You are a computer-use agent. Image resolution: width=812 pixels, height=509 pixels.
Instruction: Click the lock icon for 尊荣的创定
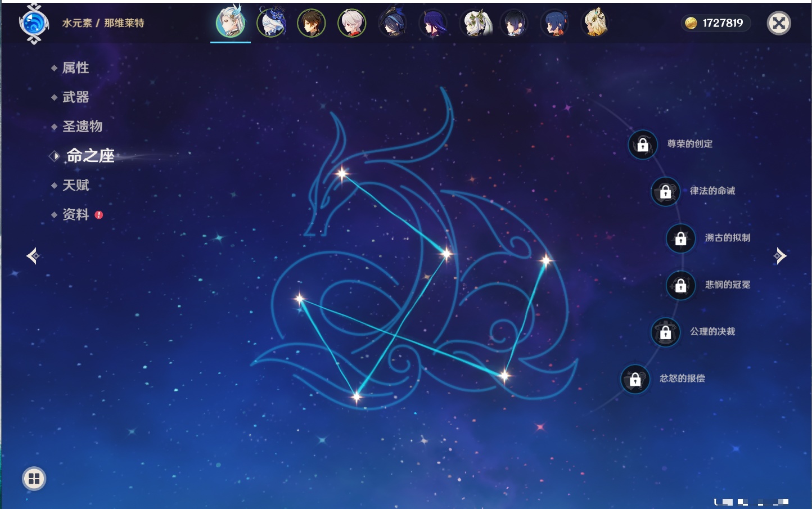(x=643, y=145)
